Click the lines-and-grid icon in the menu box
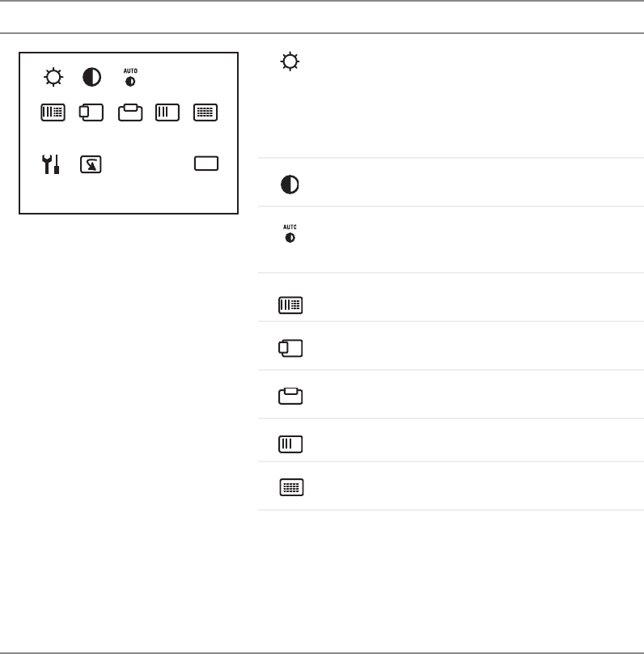644x654 pixels. tap(53, 113)
